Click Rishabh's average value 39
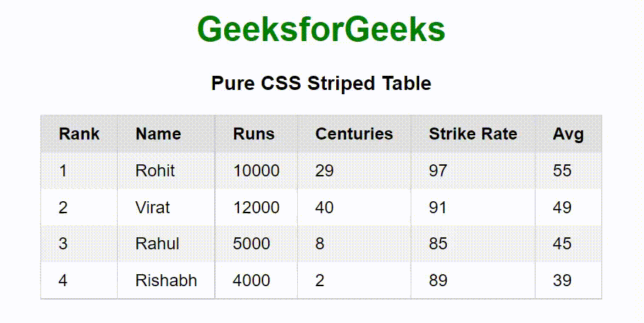The image size is (644, 323). [x=562, y=280]
